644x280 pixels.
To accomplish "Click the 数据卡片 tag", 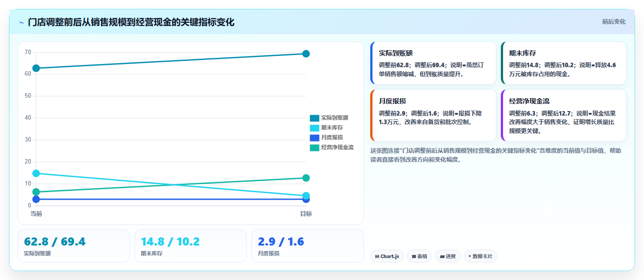I will pos(480,256).
